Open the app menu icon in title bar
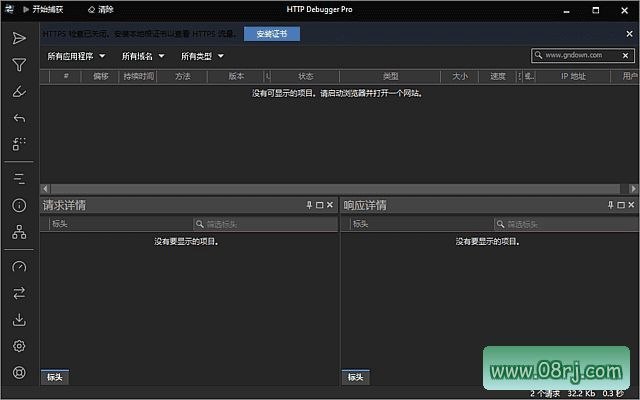This screenshot has height=400, width=640. click(9, 9)
